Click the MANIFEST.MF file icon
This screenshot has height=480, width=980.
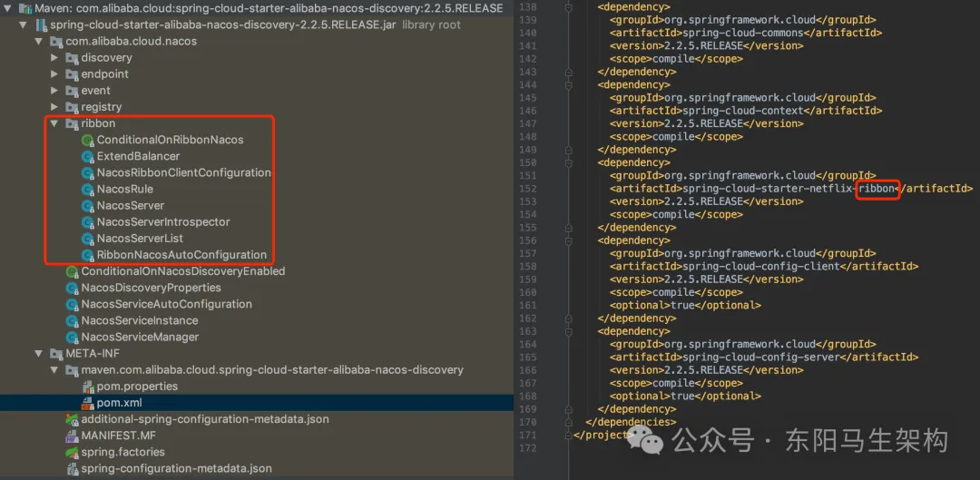coord(72,436)
